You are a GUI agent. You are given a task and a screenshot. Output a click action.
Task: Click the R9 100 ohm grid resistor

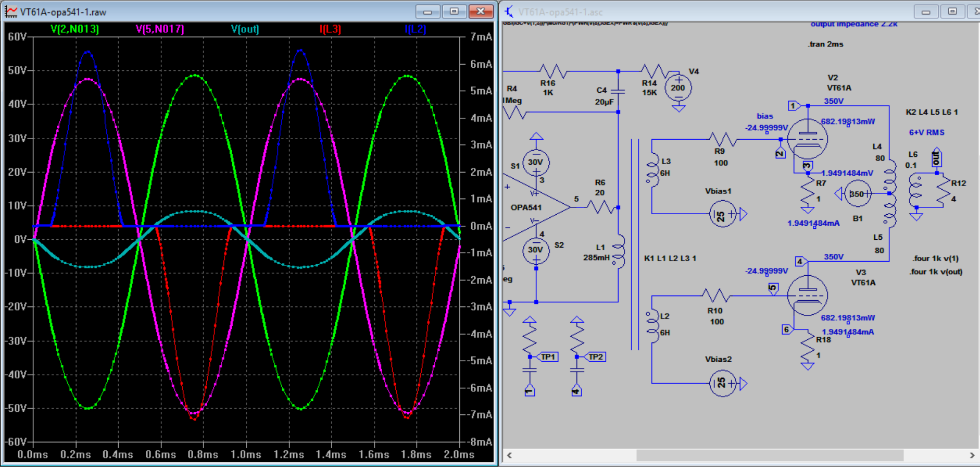coord(722,139)
